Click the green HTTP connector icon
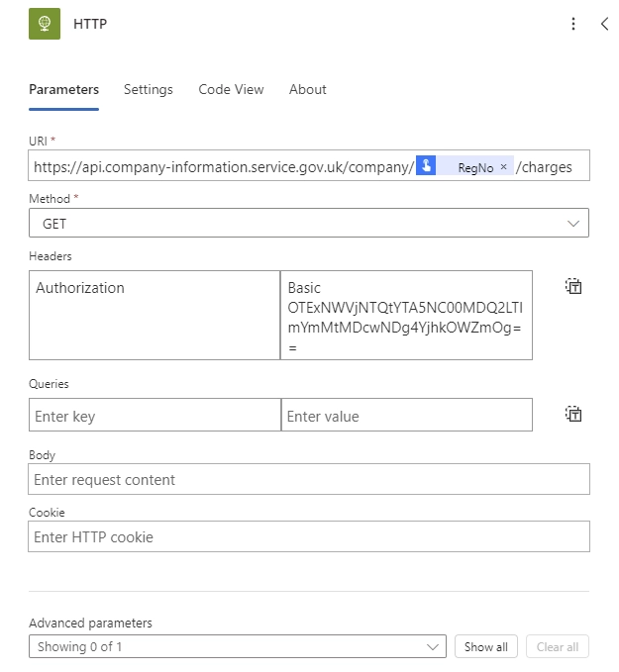 click(45, 24)
